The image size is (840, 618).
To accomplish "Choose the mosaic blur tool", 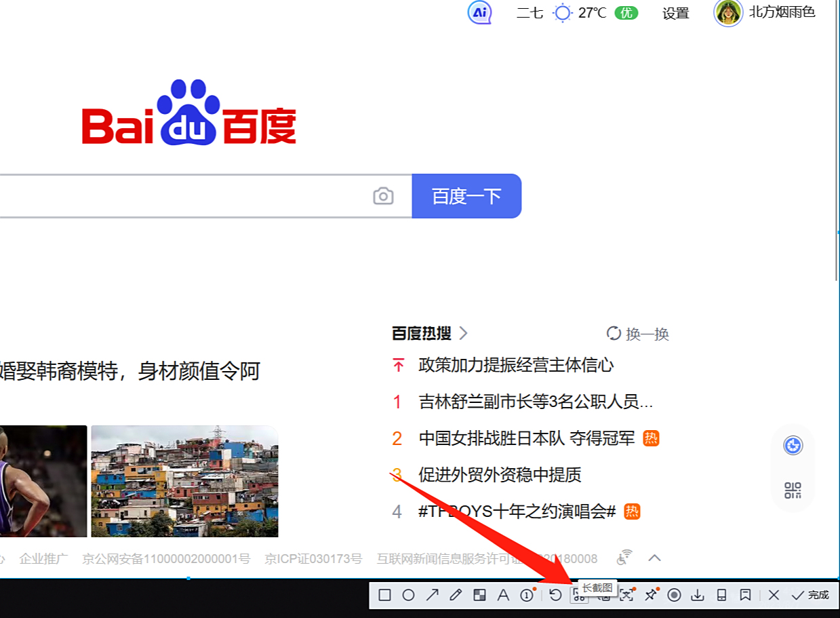I will [479, 595].
